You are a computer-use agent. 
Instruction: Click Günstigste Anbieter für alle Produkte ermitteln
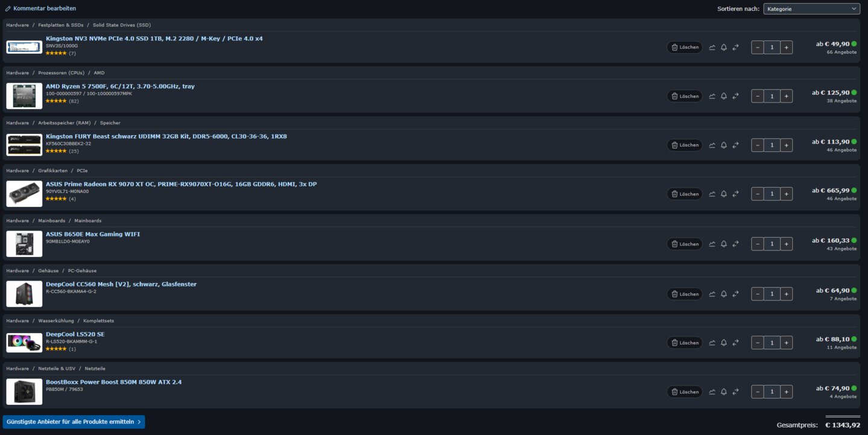(74, 422)
